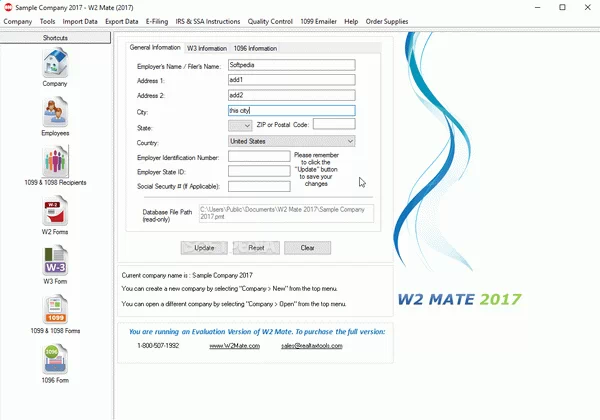600x420 pixels.
Task: Click the Shortcuts panel header
Action: [x=55, y=37]
